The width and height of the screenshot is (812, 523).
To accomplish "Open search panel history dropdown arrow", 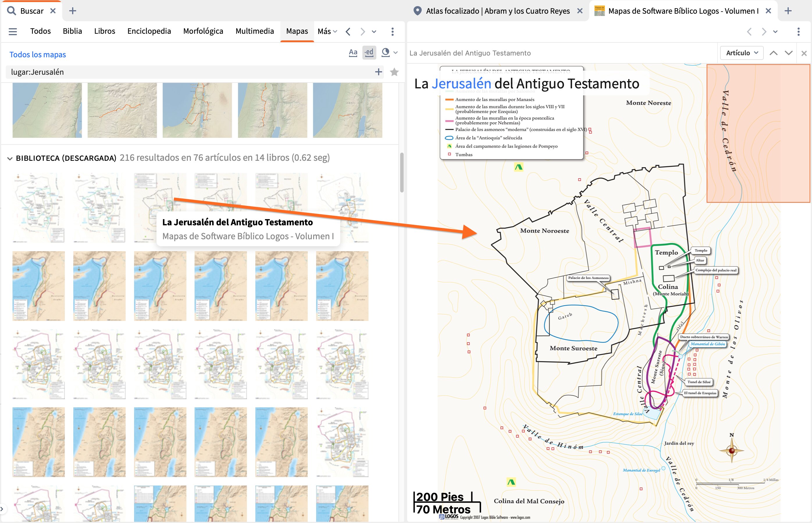I will click(x=374, y=32).
